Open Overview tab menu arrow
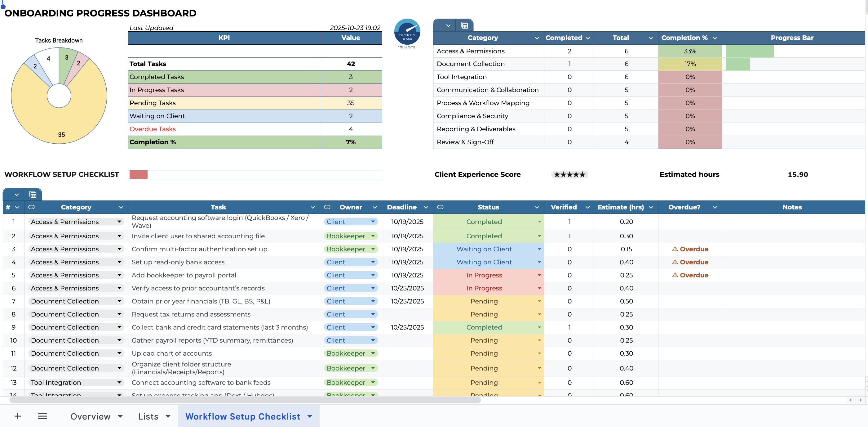Image resolution: width=868 pixels, height=427 pixels. [x=120, y=416]
